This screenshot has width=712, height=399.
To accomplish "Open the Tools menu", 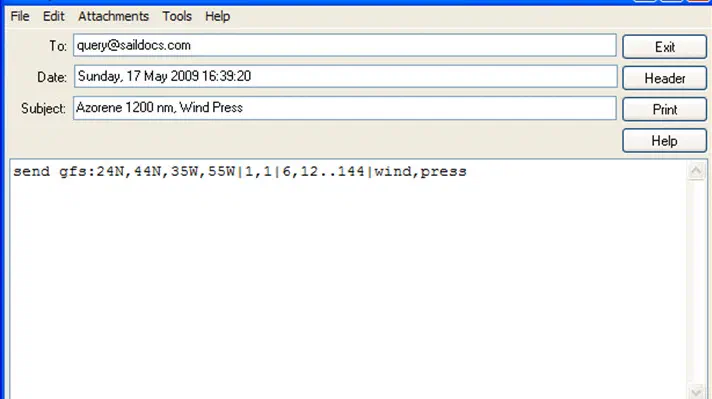I will click(x=177, y=16).
